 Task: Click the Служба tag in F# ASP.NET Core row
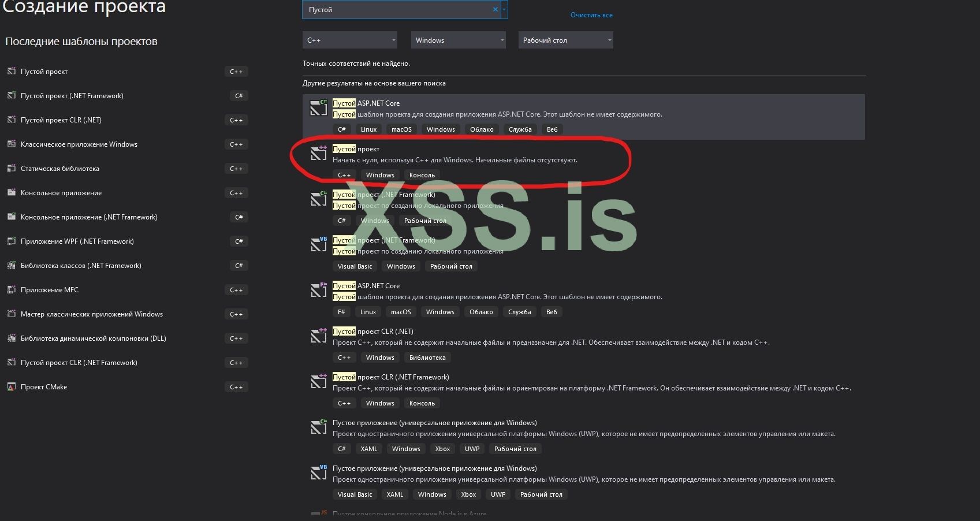pos(520,312)
